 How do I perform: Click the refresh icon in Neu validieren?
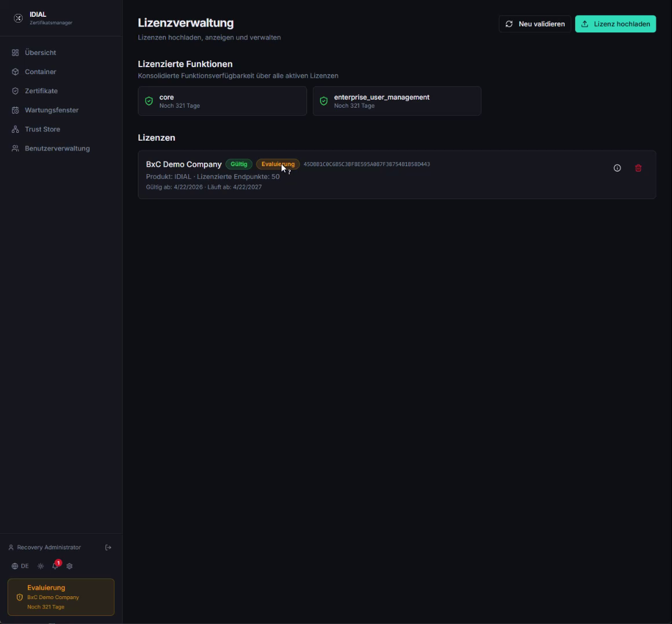[509, 24]
